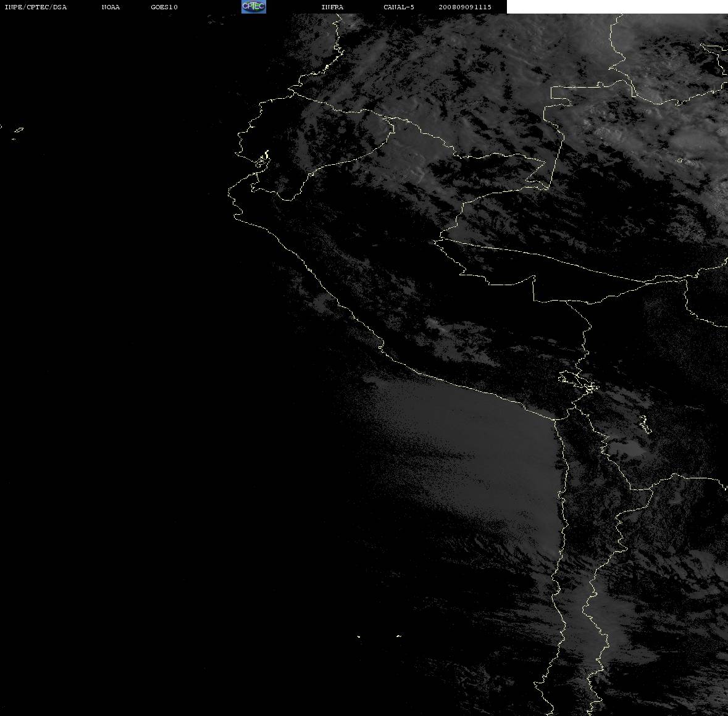Click the INPE/CPTEC/DSA header text
The width and height of the screenshot is (728, 716).
click(36, 7)
